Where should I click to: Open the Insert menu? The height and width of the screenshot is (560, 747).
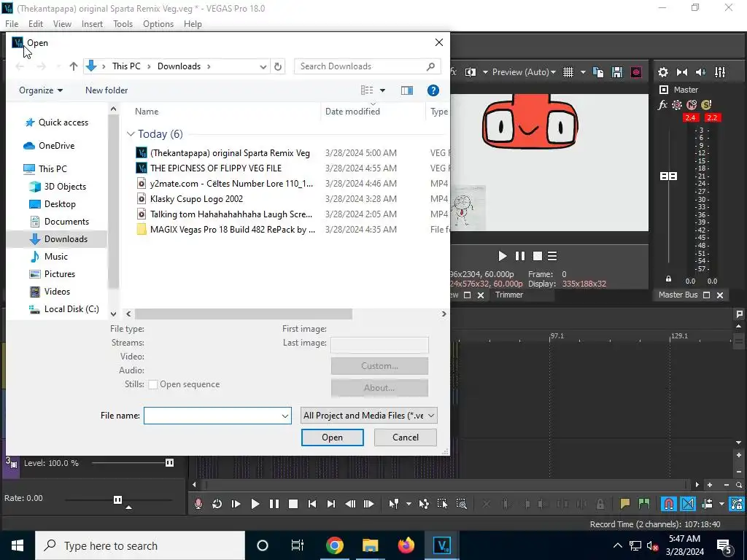tap(92, 24)
